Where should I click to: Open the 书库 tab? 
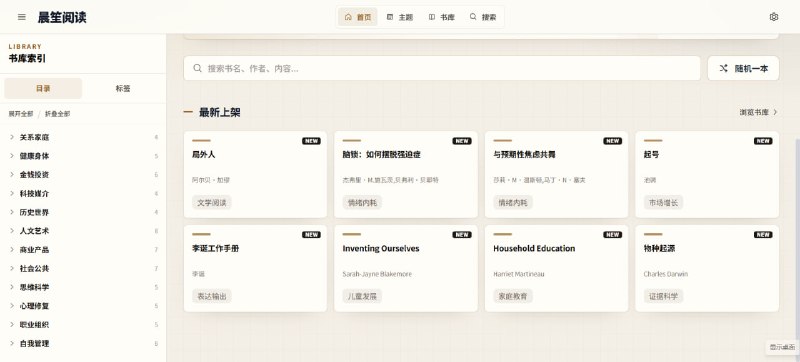[x=441, y=17]
